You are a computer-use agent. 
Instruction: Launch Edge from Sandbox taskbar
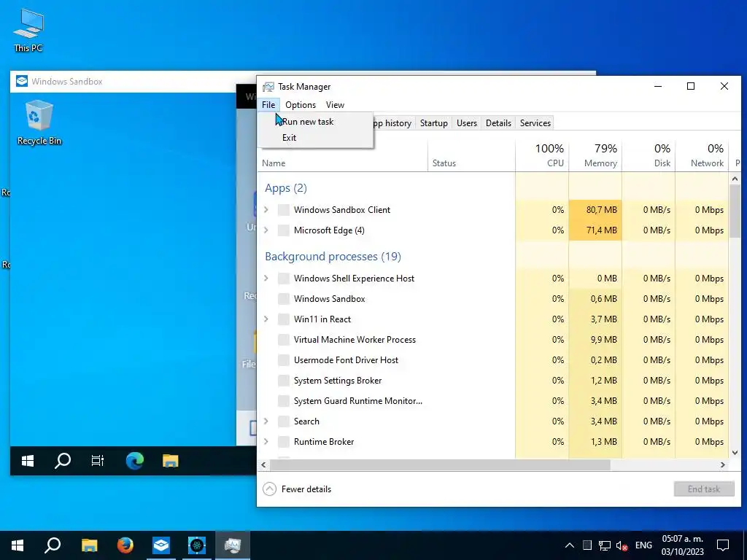(x=135, y=461)
